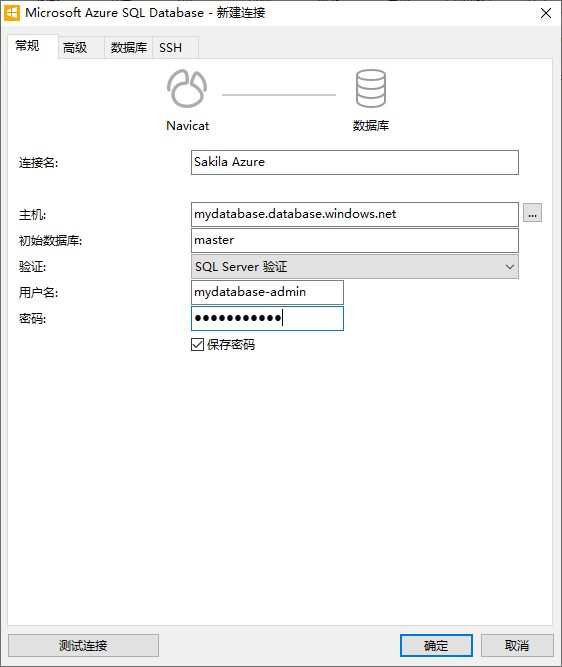Click the 用户名 mydatabase-admin field
Viewport: 562px width, 667px height.
267,292
